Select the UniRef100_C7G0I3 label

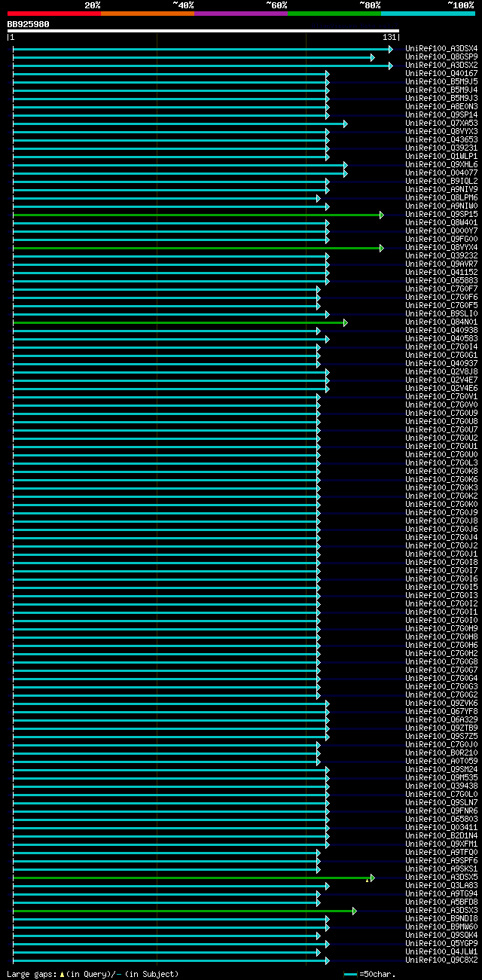[x=441, y=596]
